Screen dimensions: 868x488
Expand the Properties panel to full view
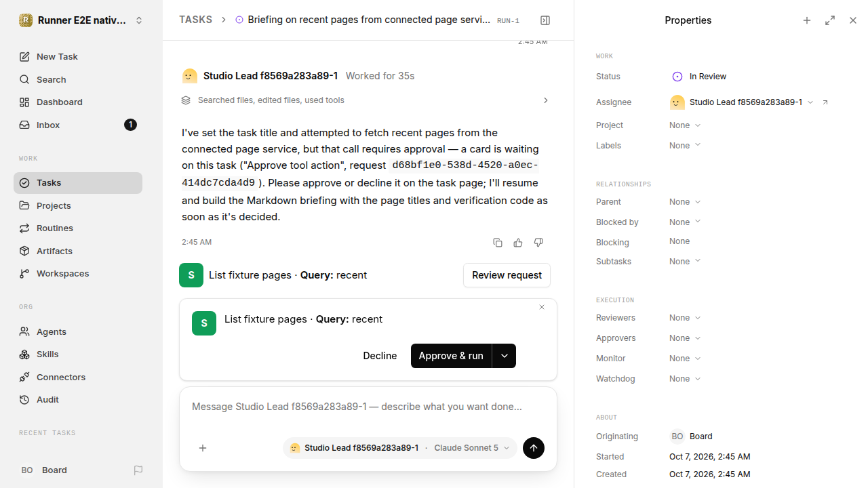click(x=830, y=20)
